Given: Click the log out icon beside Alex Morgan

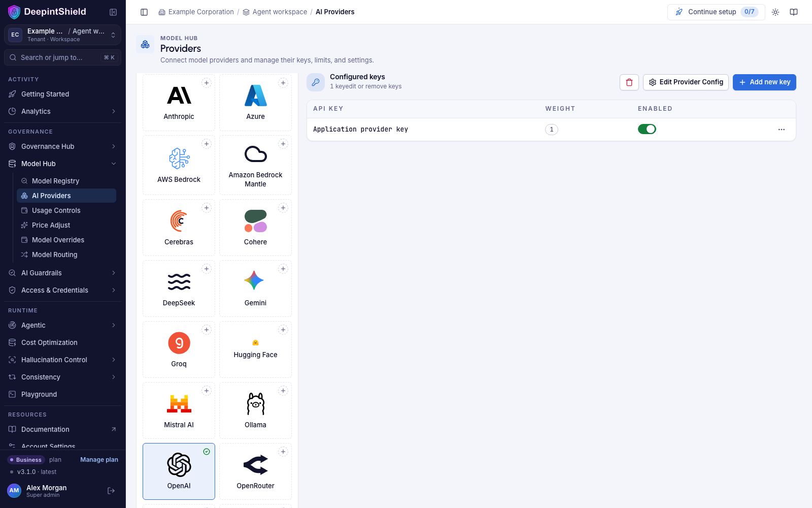Looking at the screenshot, I should pyautogui.click(x=111, y=491).
